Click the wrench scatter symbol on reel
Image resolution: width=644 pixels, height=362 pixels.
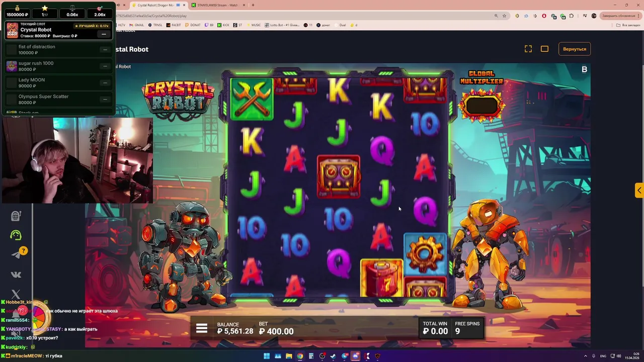point(252,99)
